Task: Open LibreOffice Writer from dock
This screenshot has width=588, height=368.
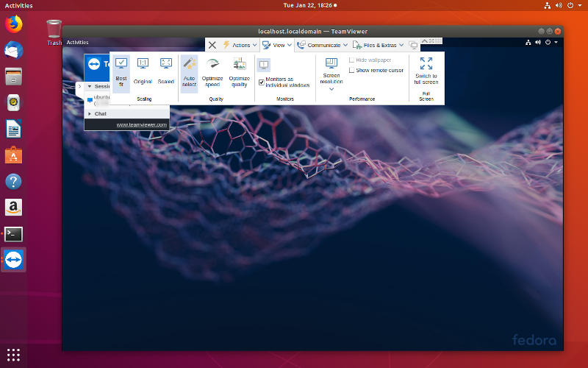Action: pyautogui.click(x=13, y=129)
